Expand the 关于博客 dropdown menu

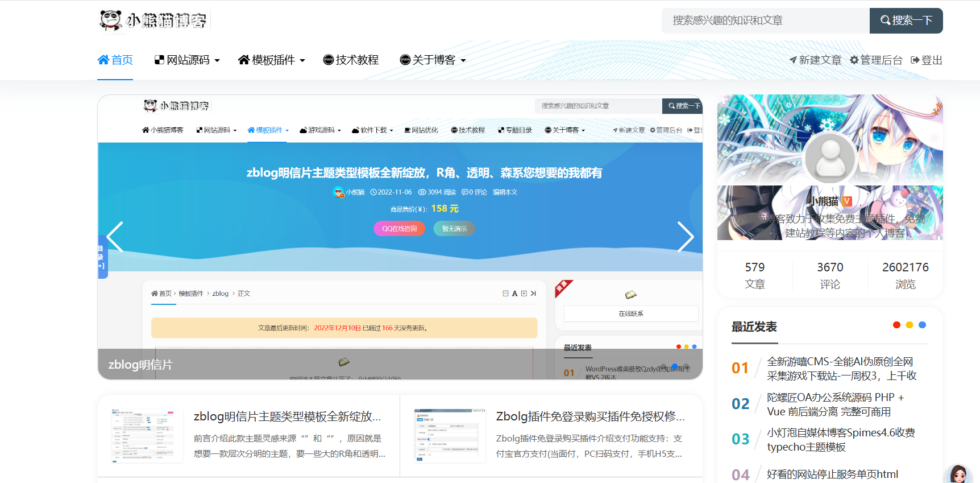coord(463,60)
